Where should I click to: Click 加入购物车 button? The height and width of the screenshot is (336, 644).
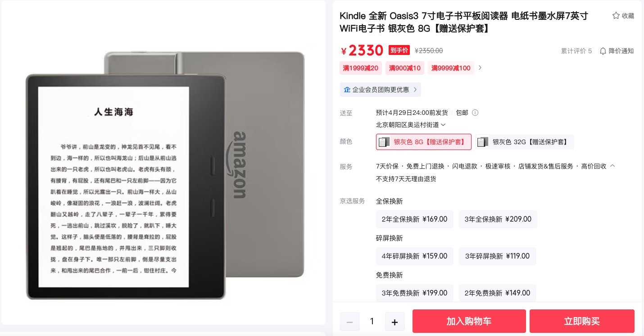pyautogui.click(x=469, y=321)
